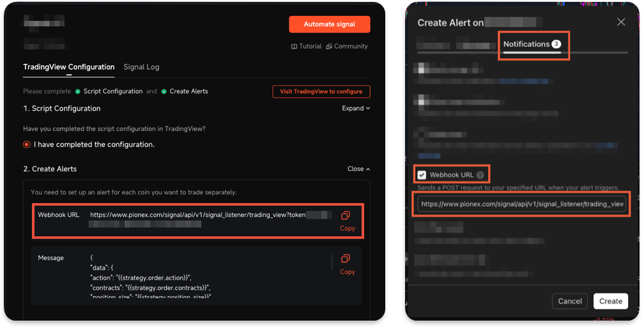Open the Notifications tab in Create Alert
Image resolution: width=644 pixels, height=327 pixels.
(x=532, y=44)
